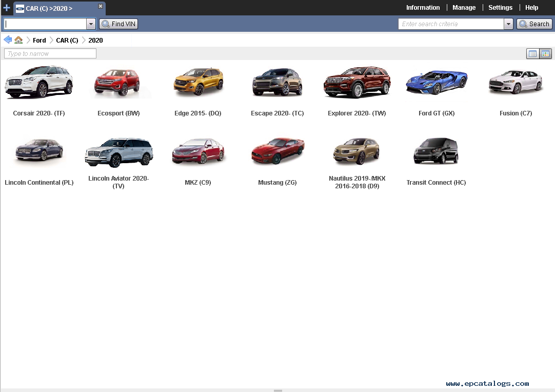Click the blue back arrow icon
This screenshot has height=392, width=555.
[x=8, y=40]
